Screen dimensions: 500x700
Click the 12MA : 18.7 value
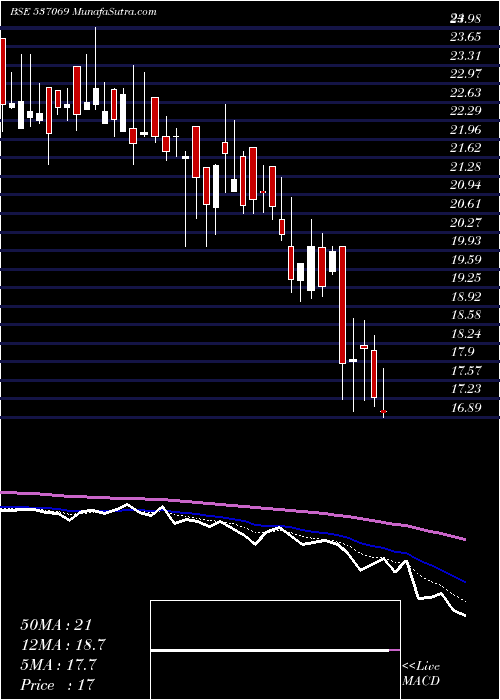coord(63,645)
